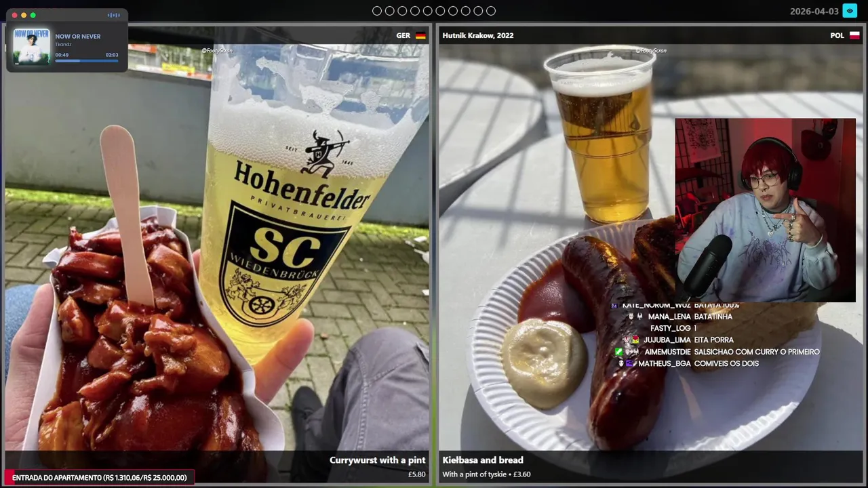Select the sixth round progress circle
The width and height of the screenshot is (868, 488).
440,11
